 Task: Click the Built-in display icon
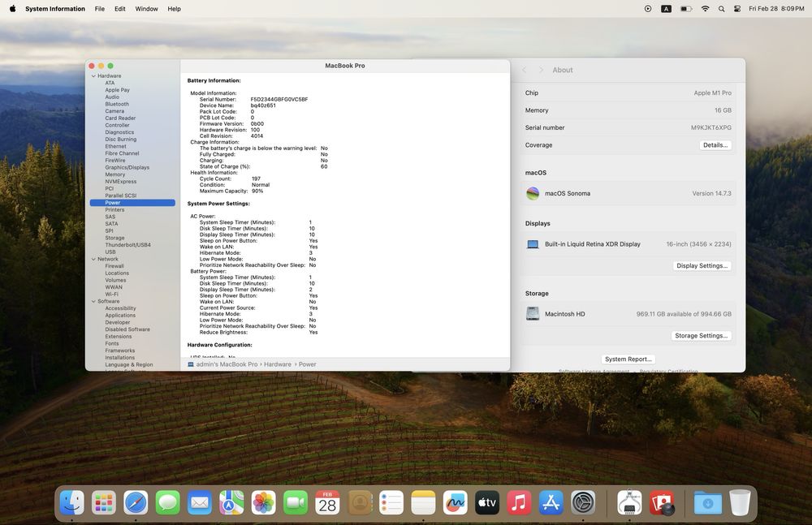tap(533, 244)
